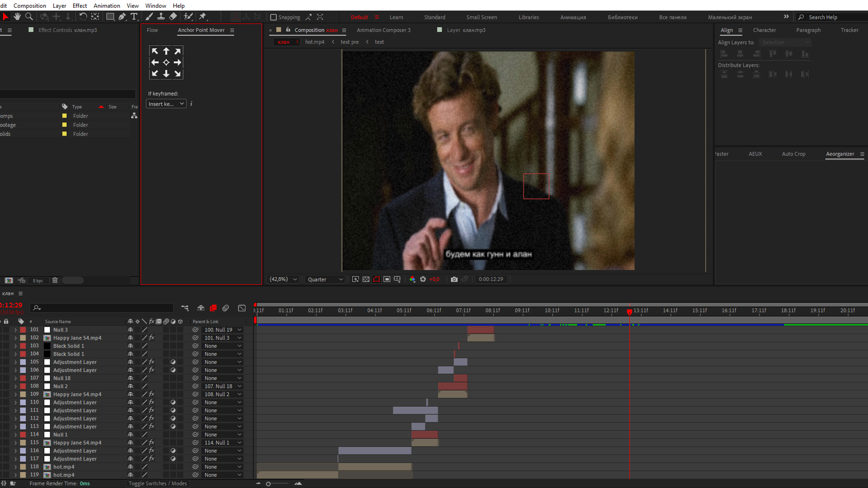Show more workspaces with double chevron
The width and height of the screenshot is (868, 488).
pyautogui.click(x=786, y=17)
